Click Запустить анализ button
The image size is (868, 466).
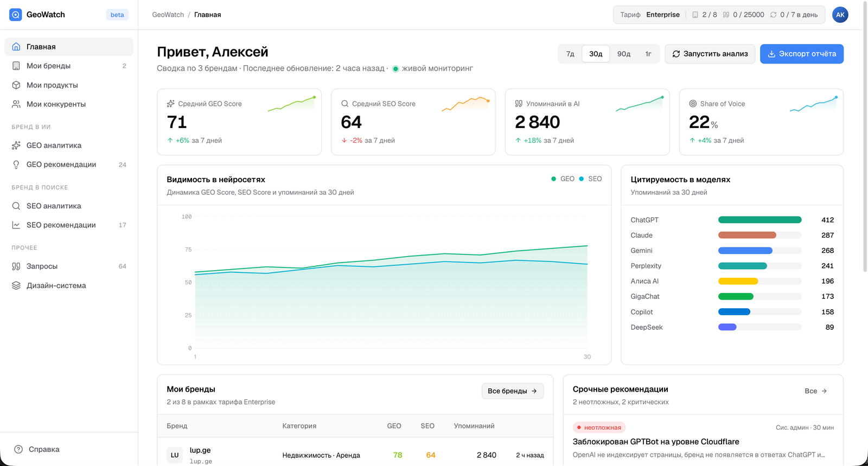(710, 54)
